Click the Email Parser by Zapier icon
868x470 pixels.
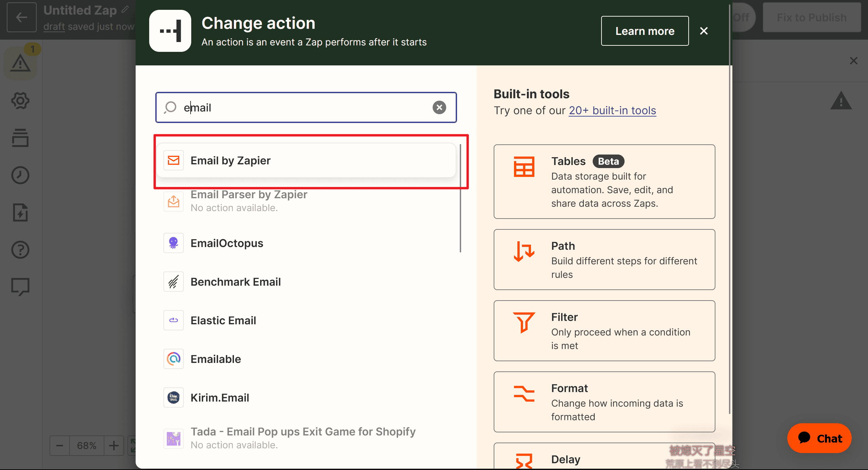click(174, 201)
